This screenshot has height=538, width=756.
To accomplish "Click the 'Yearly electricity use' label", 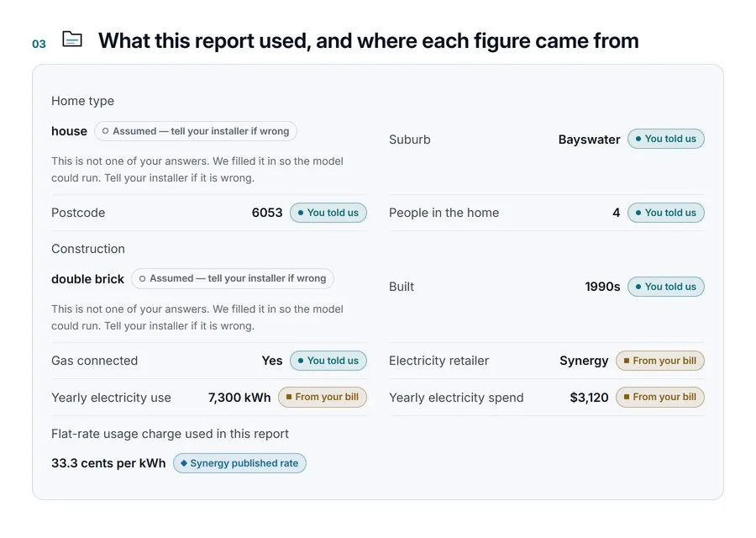I will click(x=112, y=398).
